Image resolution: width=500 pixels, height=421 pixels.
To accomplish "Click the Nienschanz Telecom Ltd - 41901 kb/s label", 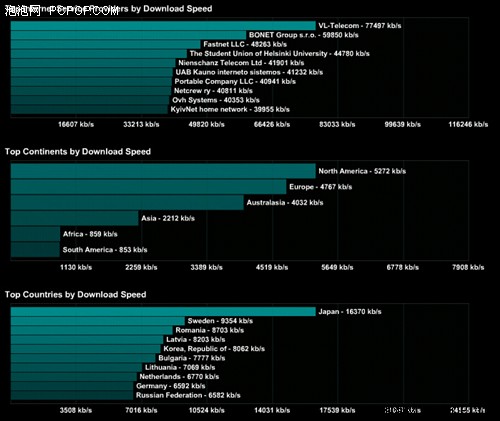I will pyautogui.click(x=241, y=63).
